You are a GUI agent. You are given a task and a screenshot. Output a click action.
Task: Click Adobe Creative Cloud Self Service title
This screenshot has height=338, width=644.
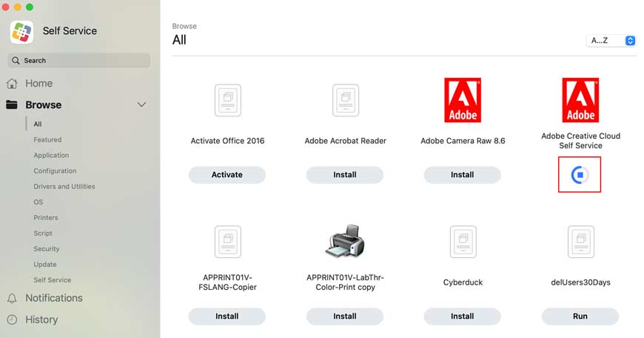point(581,141)
